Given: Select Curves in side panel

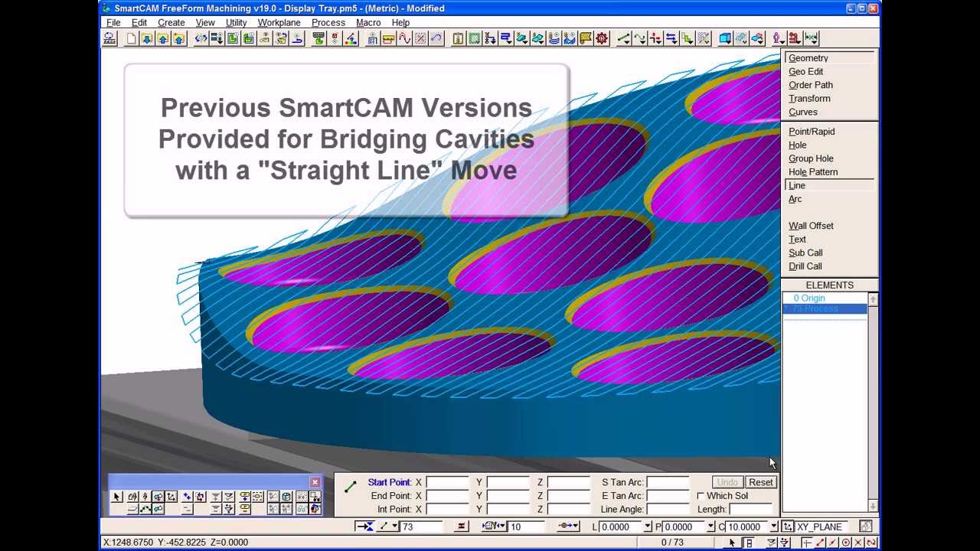Looking at the screenshot, I should click(803, 112).
